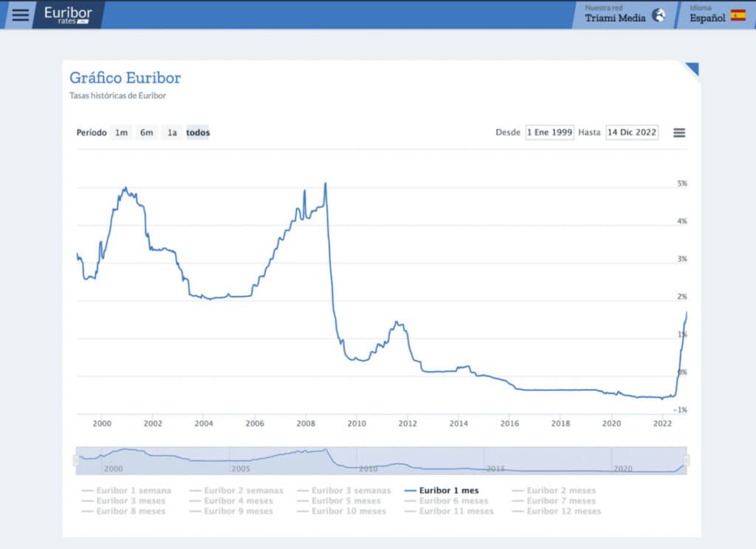Viewport: 756px width, 549px height.
Task: Toggle Euribor 1 mes series
Action: click(x=441, y=490)
